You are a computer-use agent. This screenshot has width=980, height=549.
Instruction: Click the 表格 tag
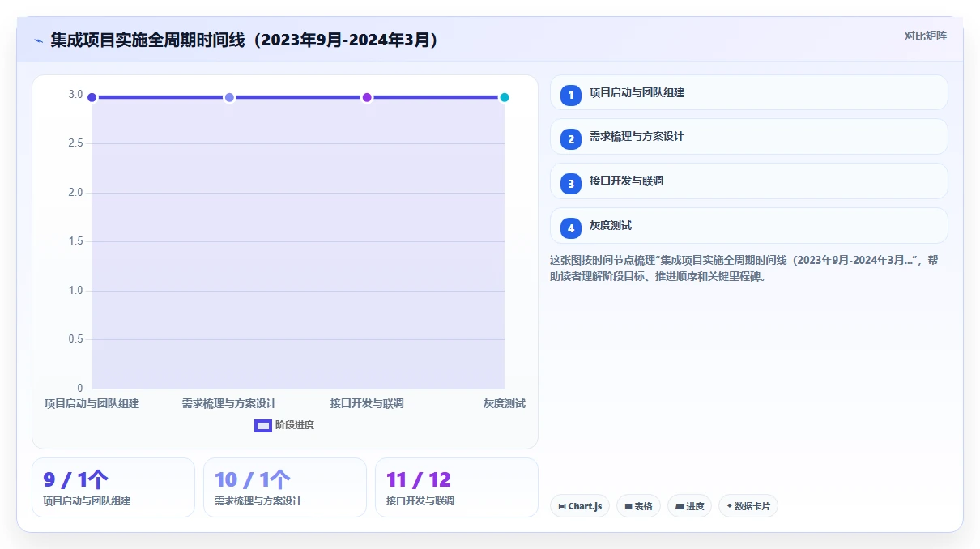[638, 506]
